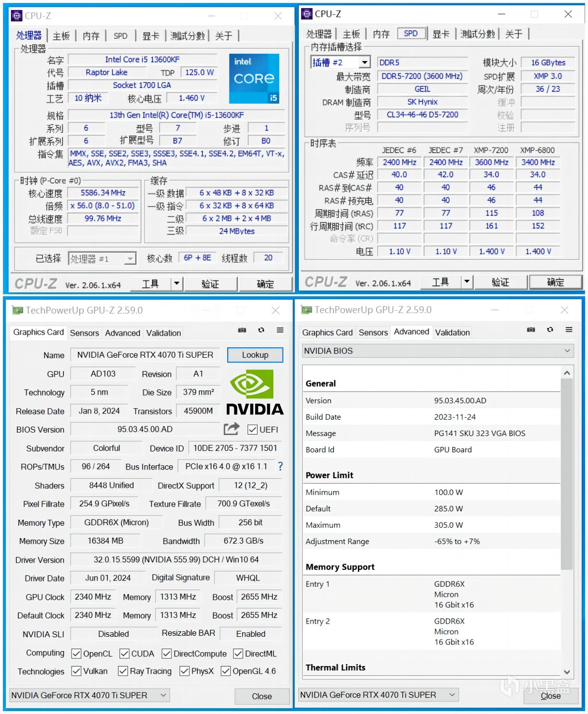Click the Lookup button in GPU-Z
The width and height of the screenshot is (588, 714).
pyautogui.click(x=255, y=355)
